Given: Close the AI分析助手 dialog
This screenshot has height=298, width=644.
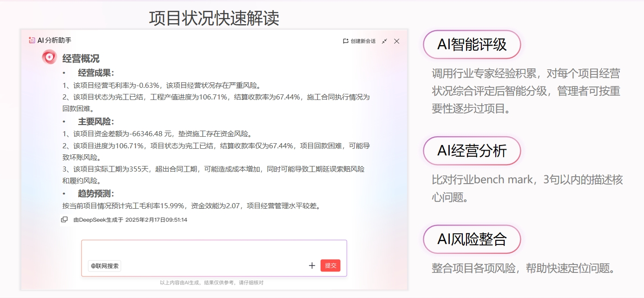Looking at the screenshot, I should tap(396, 41).
